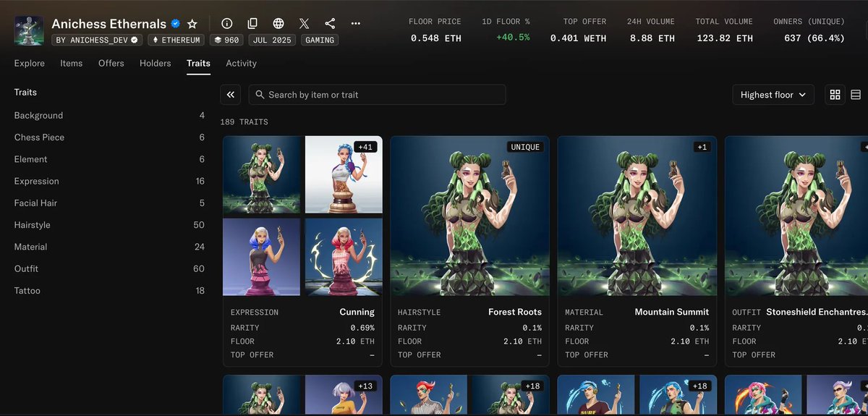868x416 pixels.
Task: Click the GAMING category tag
Action: pos(320,40)
